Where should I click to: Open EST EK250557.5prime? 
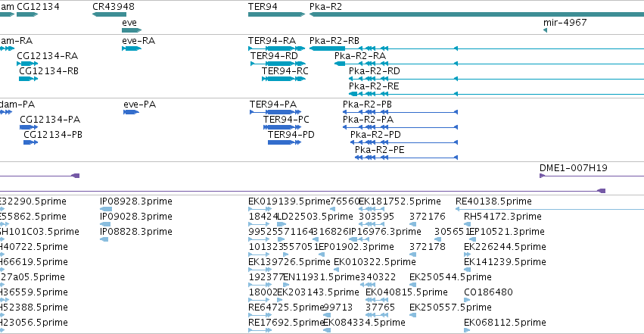[x=412, y=316]
